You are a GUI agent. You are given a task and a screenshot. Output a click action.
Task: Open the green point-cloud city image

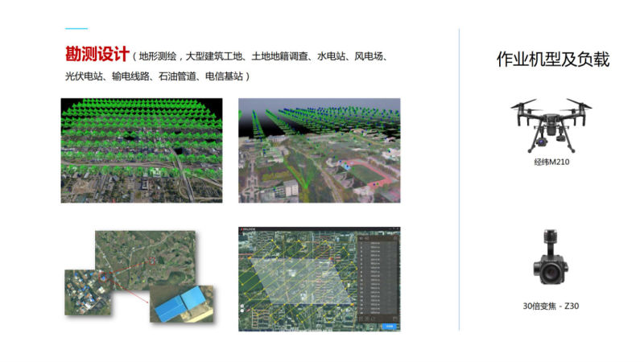(x=142, y=150)
